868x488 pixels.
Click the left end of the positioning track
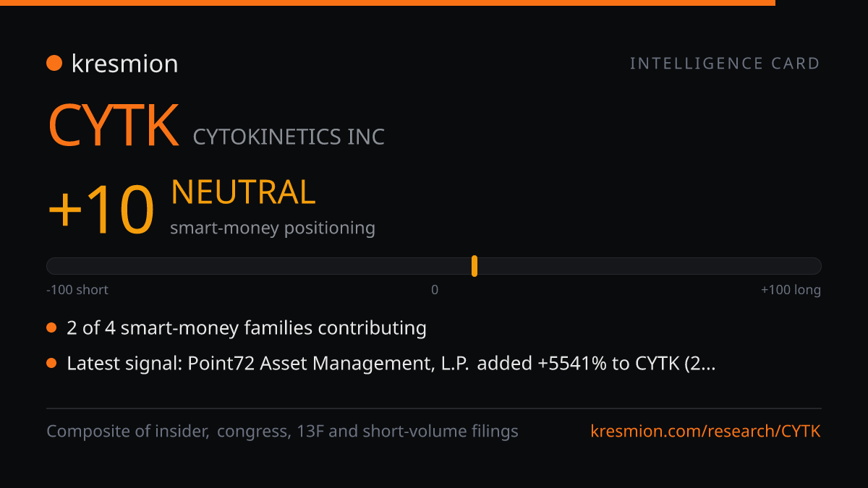coord(51,266)
